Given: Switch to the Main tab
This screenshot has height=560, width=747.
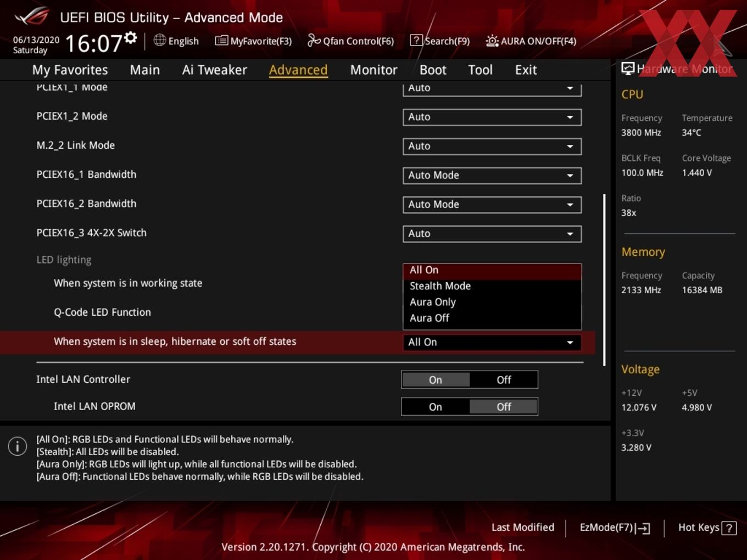Looking at the screenshot, I should (x=145, y=70).
